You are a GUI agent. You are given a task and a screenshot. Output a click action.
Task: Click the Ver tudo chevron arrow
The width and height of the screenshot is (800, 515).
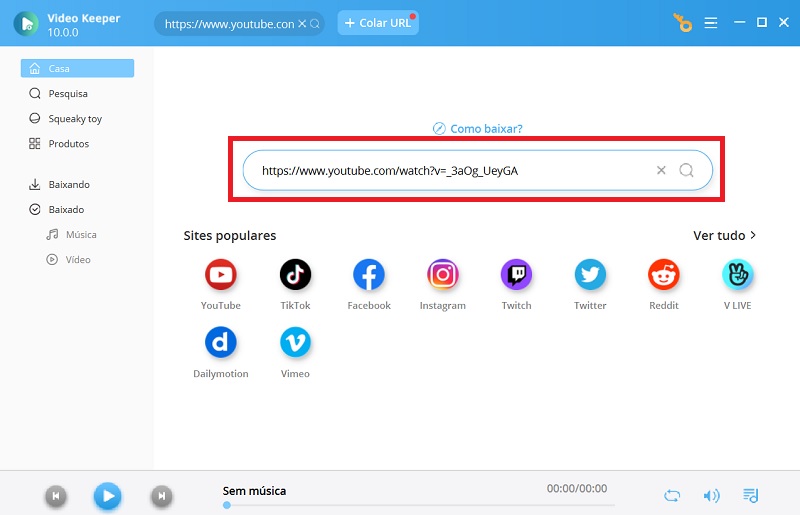click(x=753, y=235)
